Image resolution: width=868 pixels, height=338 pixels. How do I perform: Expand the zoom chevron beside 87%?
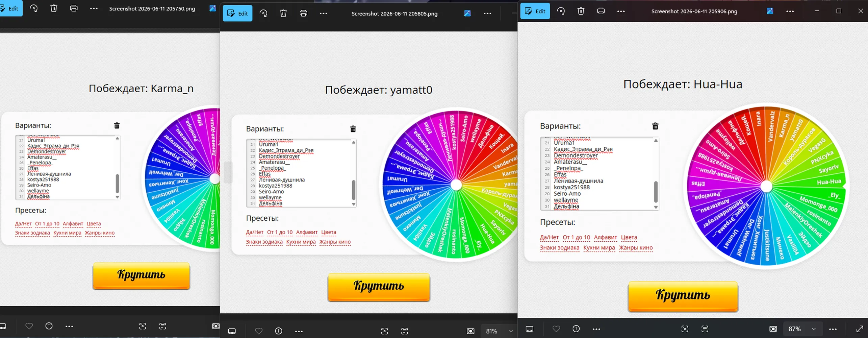coord(814,329)
